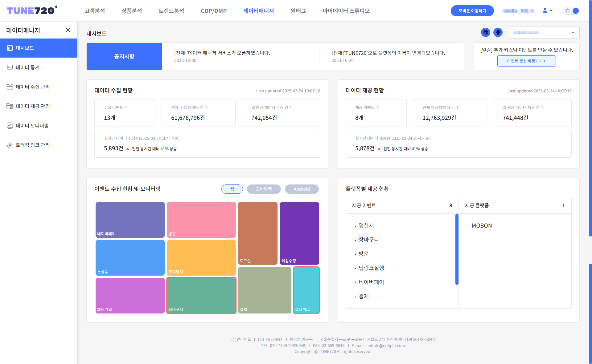Go to 데이터 통계 in sidebar
Screen dimensions: 592x364
coord(39,67)
